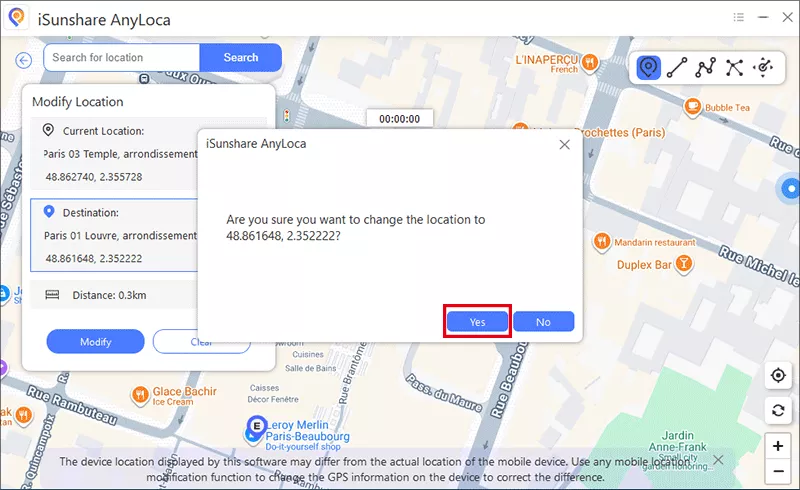Select the teleport mode pin tool
The width and height of the screenshot is (800, 490).
(648, 67)
